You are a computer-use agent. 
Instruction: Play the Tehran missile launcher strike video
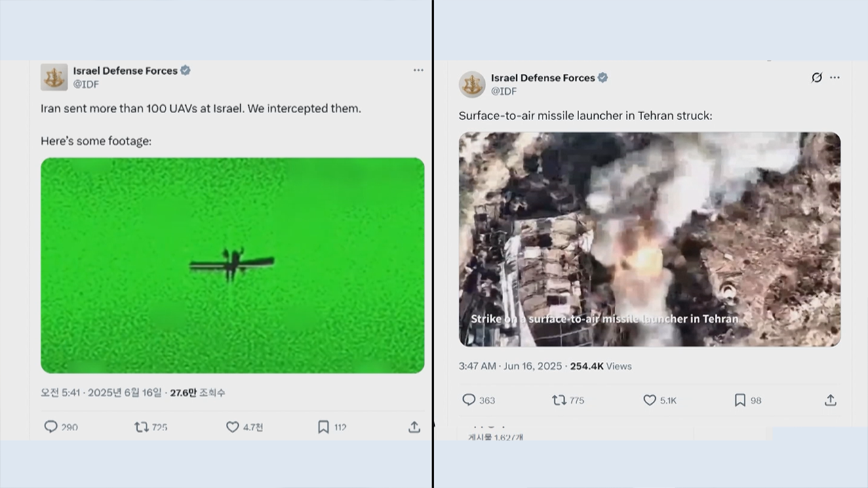point(650,239)
